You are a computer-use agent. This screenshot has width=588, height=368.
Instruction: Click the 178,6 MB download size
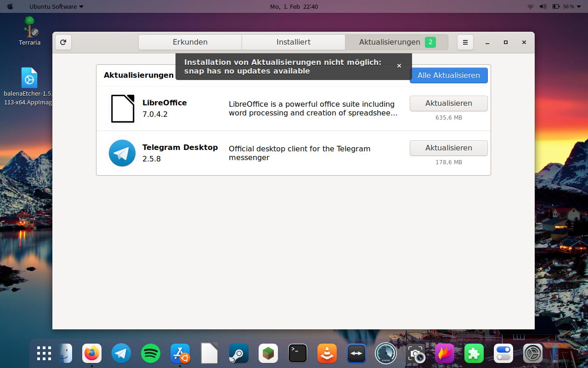[x=449, y=162]
